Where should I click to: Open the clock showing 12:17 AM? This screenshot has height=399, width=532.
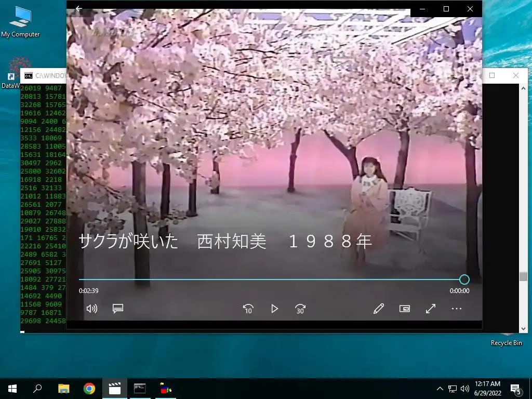tap(487, 389)
